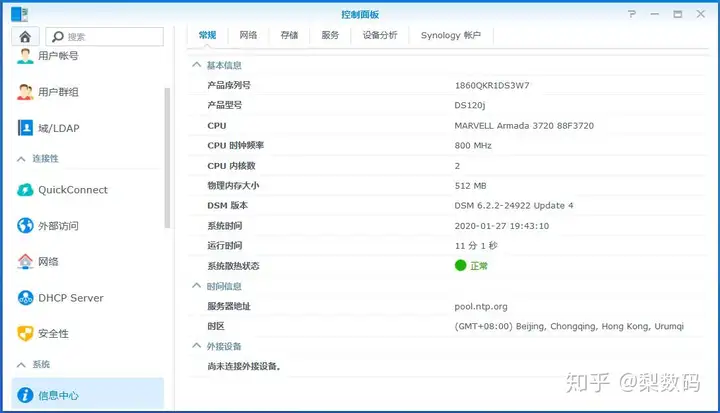Viewport: 720px width, 413px height.
Task: Click the server address pool.ntp.org
Action: point(481,306)
